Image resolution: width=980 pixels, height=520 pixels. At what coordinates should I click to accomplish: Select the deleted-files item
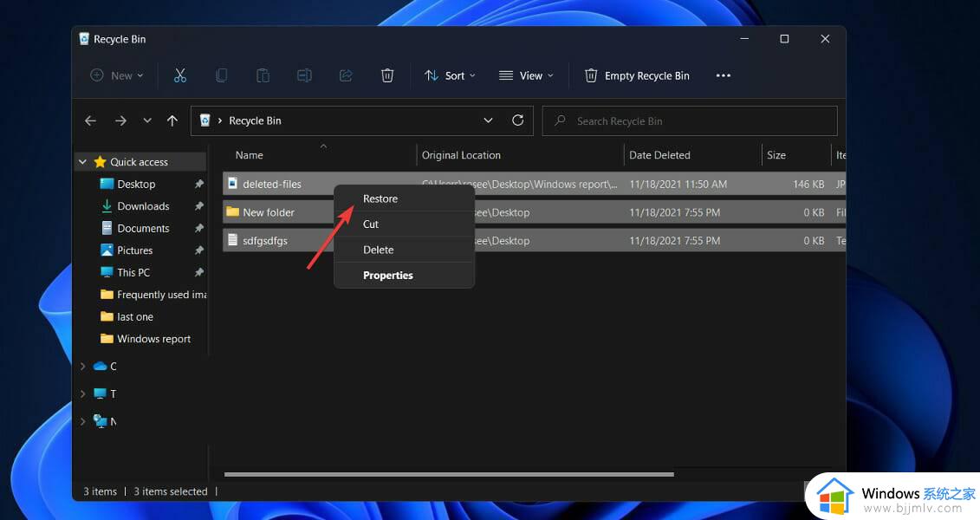pos(272,184)
